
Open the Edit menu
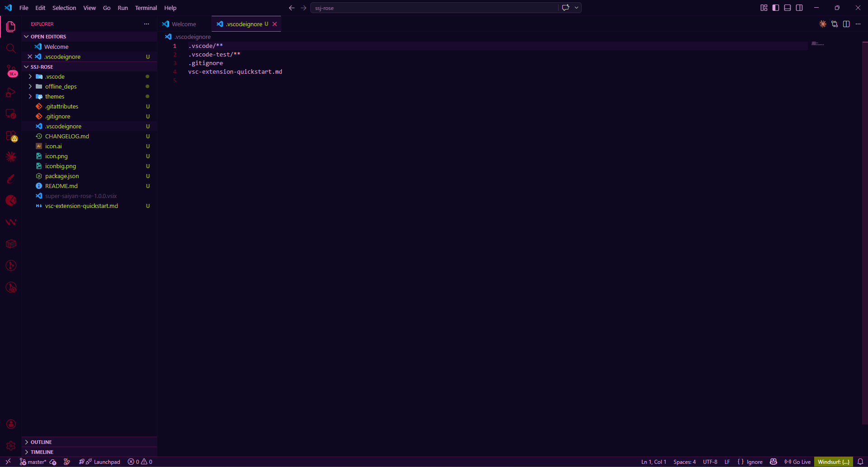[40, 8]
